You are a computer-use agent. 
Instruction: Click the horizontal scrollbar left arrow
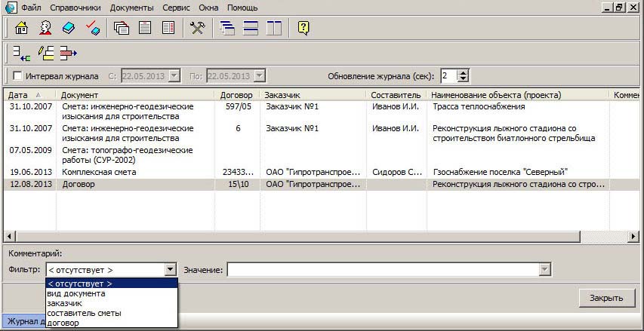10,237
